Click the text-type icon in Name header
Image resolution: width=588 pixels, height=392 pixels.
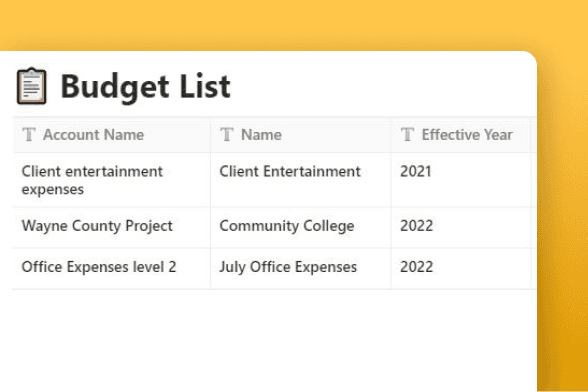(x=226, y=134)
